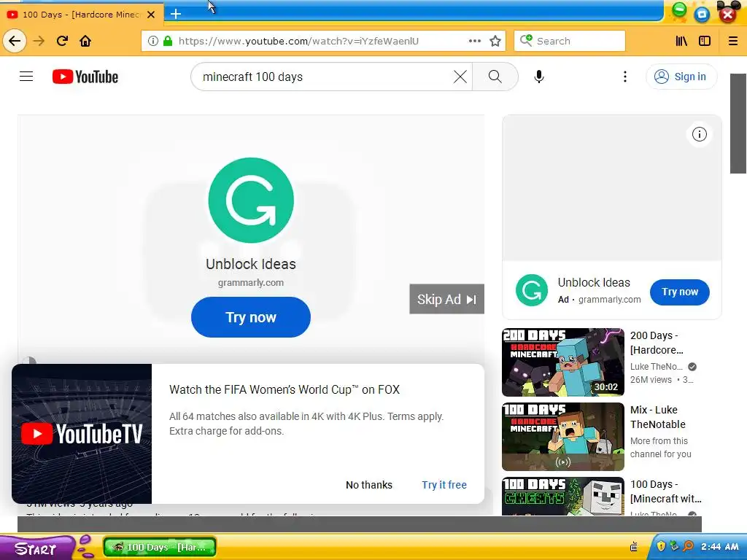The width and height of the screenshot is (747, 560).
Task: Click Try now in the video ad
Action: tap(251, 317)
